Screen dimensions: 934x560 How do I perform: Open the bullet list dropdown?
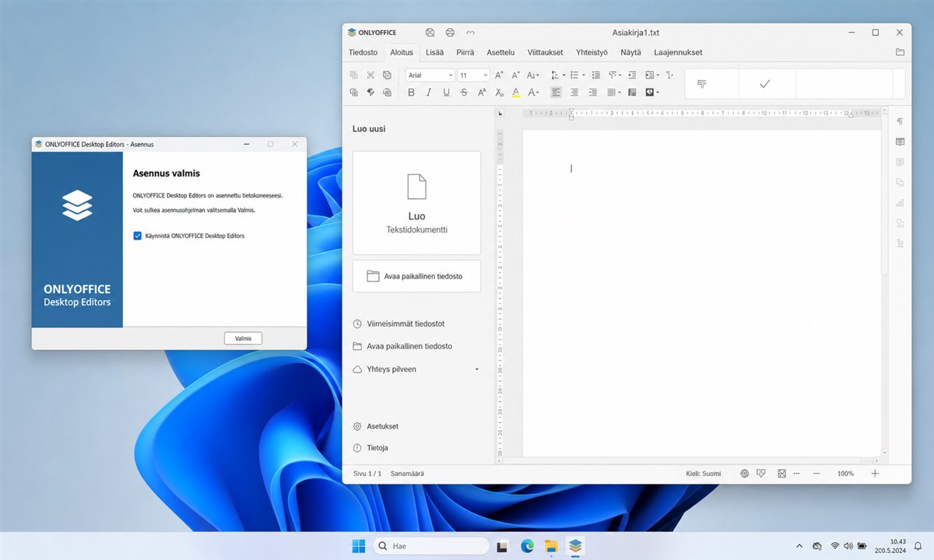pyautogui.click(x=582, y=75)
